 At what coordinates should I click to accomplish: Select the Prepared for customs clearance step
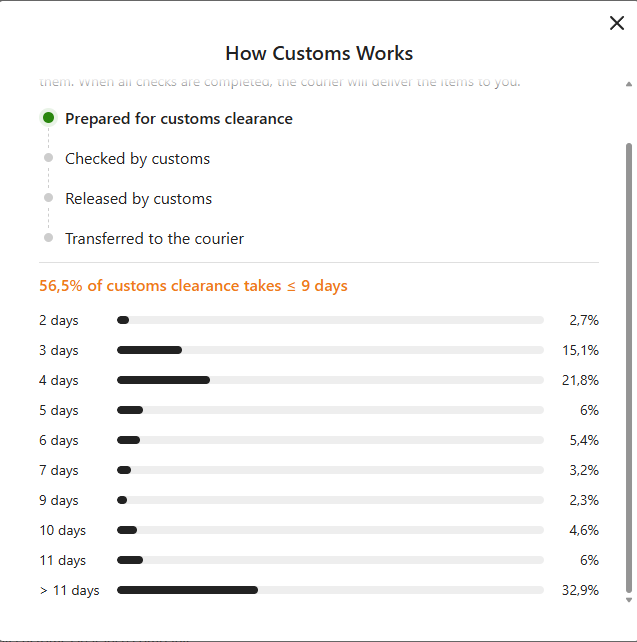pyautogui.click(x=179, y=119)
